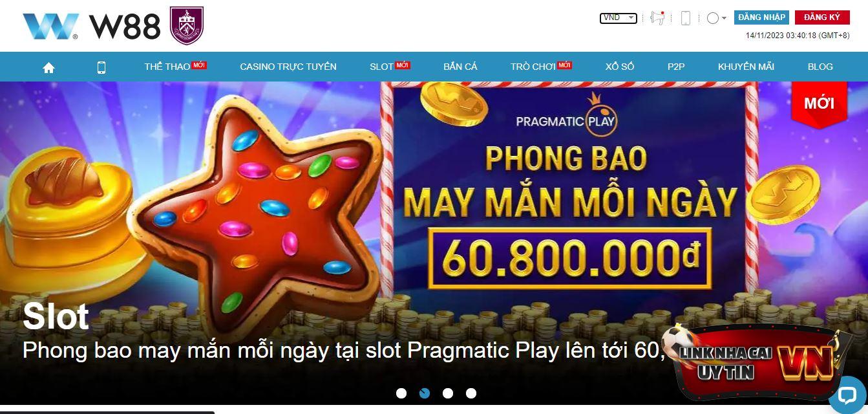Screen dimensions: 868x414
Task: Open the live chat bubble icon
Action: pos(847,395)
